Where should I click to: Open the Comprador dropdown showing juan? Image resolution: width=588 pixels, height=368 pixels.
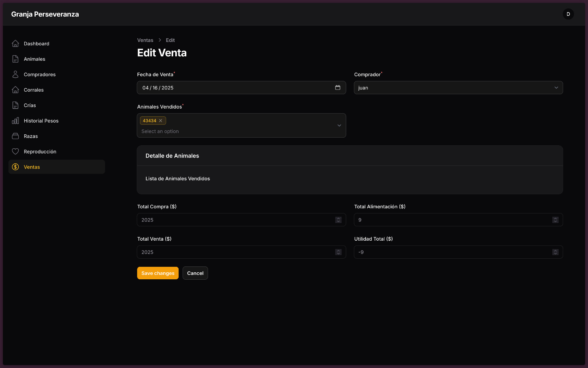458,88
